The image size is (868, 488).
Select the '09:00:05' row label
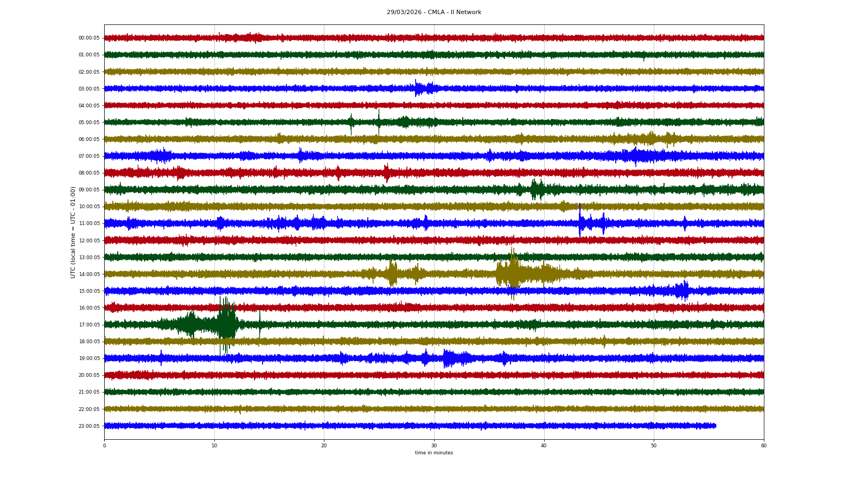[x=89, y=190]
